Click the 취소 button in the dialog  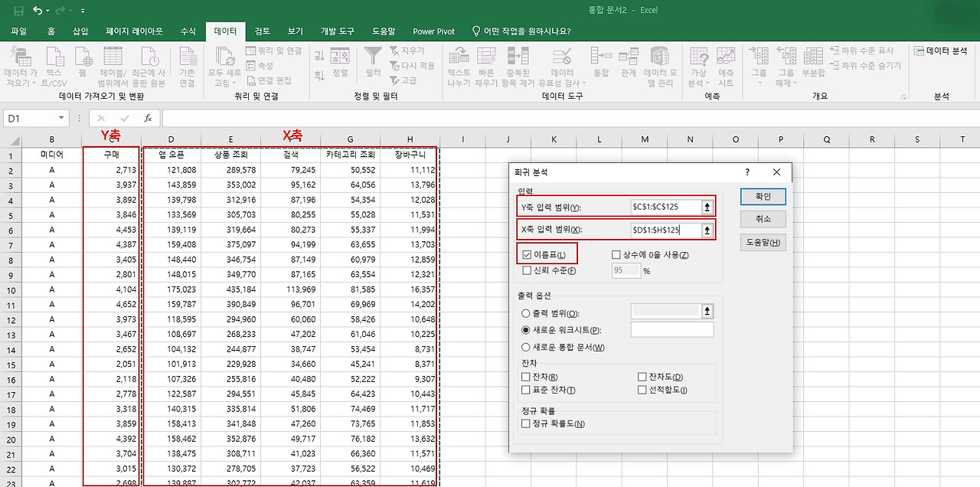[763, 219]
